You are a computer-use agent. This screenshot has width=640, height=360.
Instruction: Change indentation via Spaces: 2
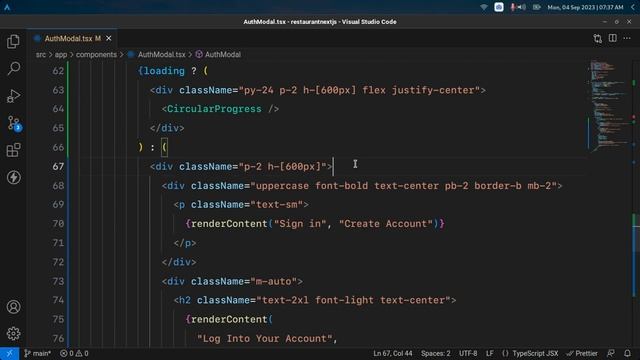[436, 353]
